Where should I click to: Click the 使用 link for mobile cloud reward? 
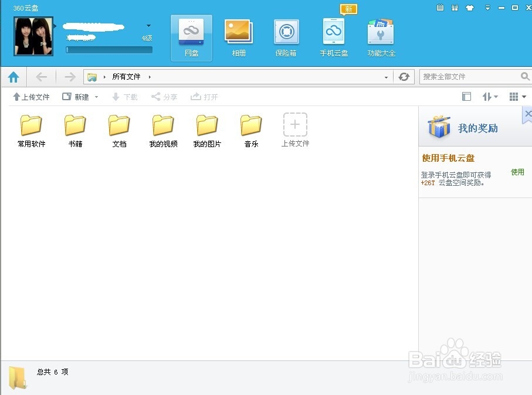click(518, 172)
